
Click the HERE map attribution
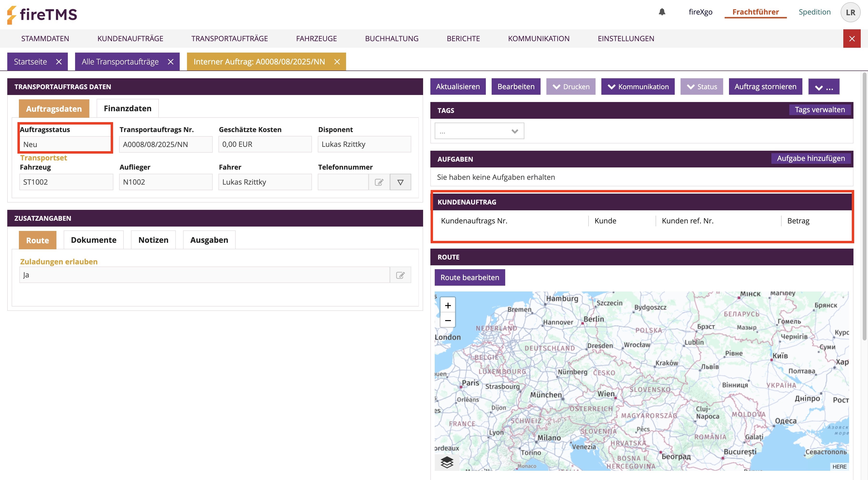(839, 466)
